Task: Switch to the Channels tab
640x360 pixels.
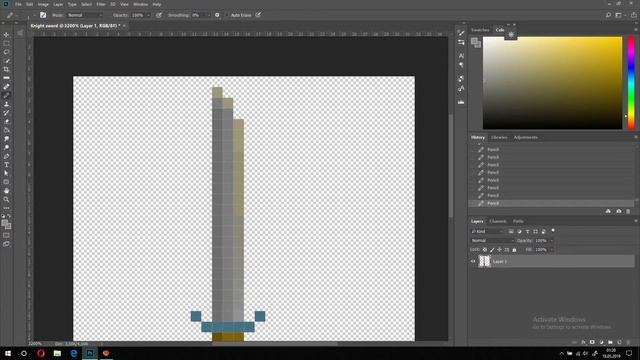Action: pos(498,221)
